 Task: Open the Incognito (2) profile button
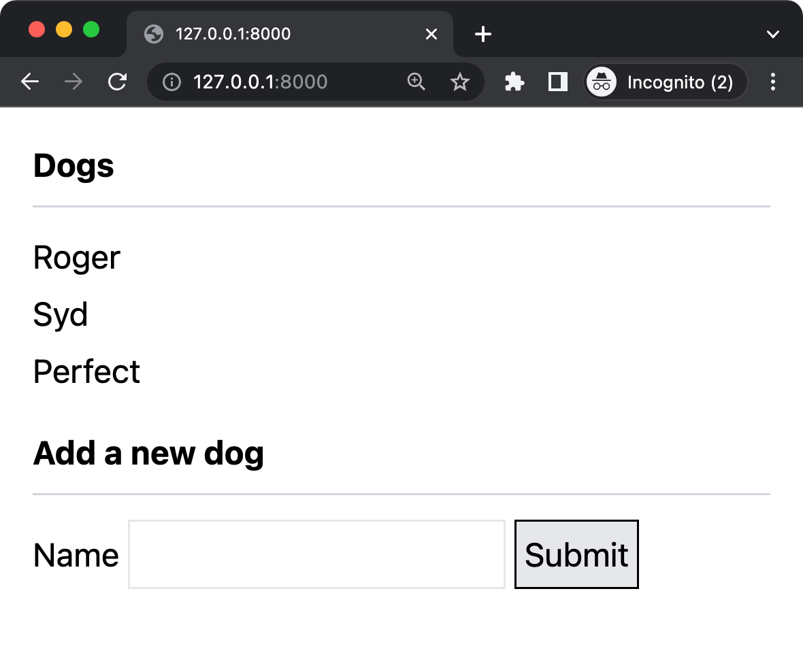point(666,82)
